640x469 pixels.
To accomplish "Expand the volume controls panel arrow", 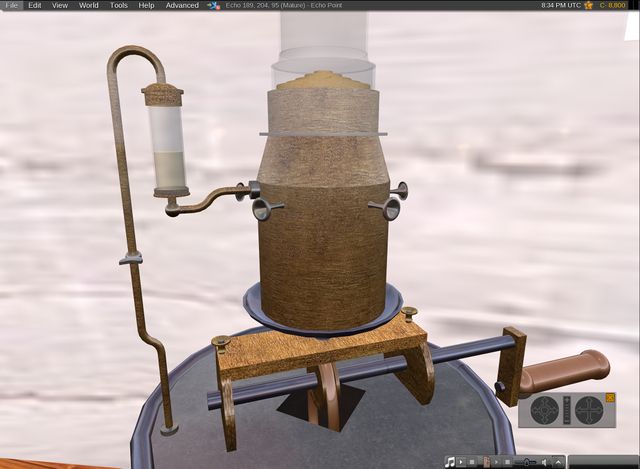I will pyautogui.click(x=557, y=462).
